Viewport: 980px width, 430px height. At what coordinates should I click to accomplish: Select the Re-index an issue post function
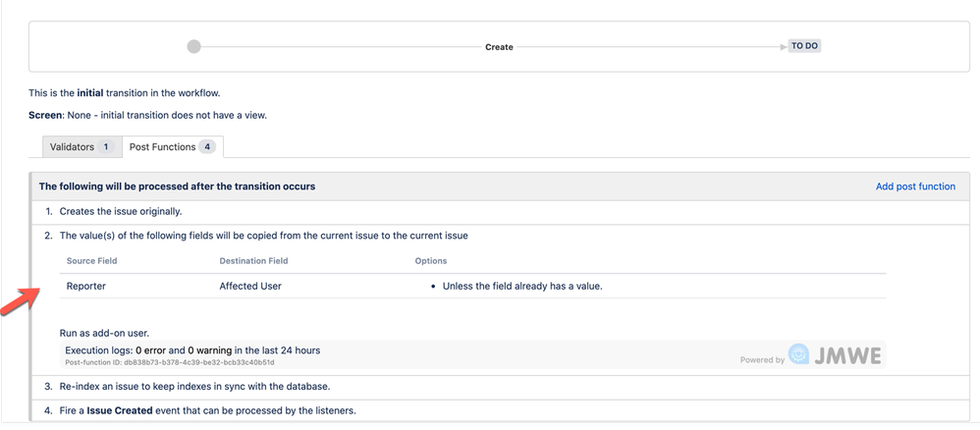(x=194, y=386)
